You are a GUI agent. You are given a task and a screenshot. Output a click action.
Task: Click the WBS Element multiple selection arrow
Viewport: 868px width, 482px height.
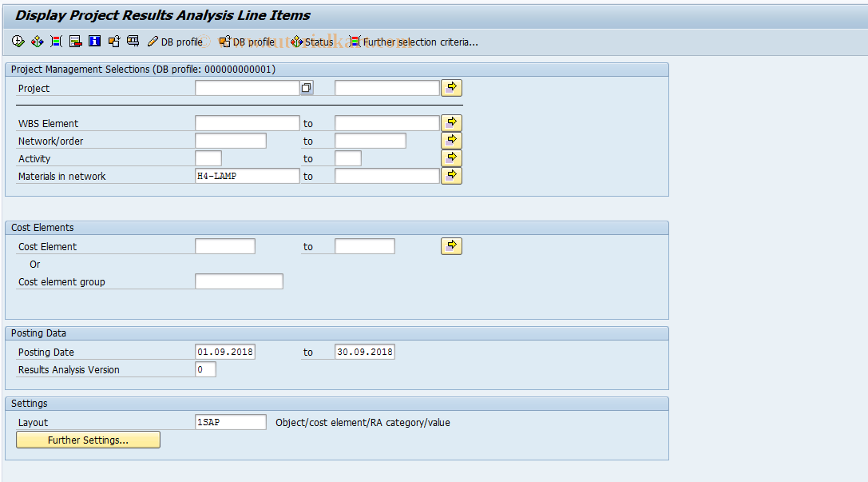pyautogui.click(x=452, y=123)
